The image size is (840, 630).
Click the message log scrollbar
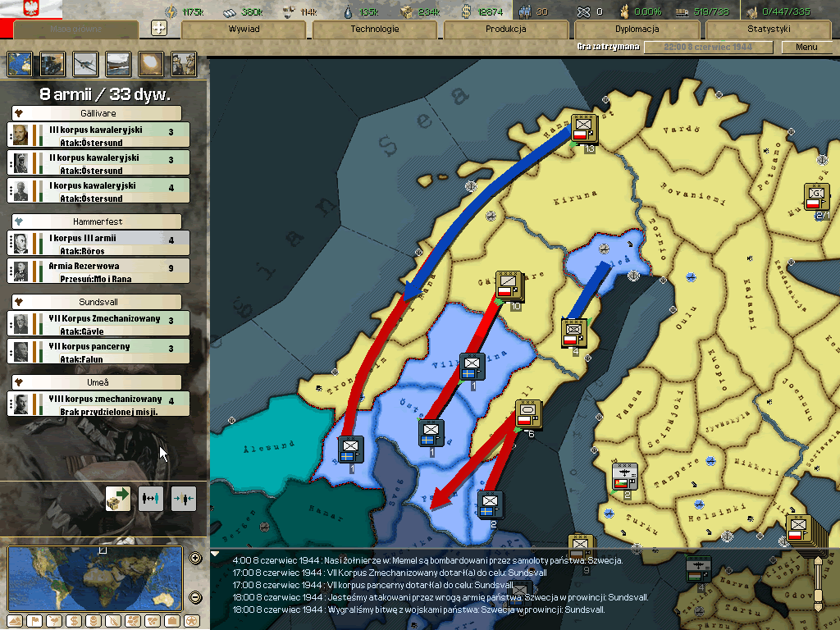click(x=816, y=582)
